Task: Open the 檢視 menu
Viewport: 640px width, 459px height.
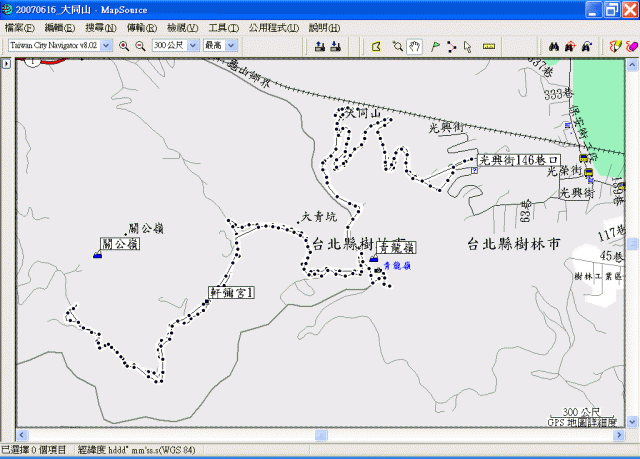Action: [182, 28]
